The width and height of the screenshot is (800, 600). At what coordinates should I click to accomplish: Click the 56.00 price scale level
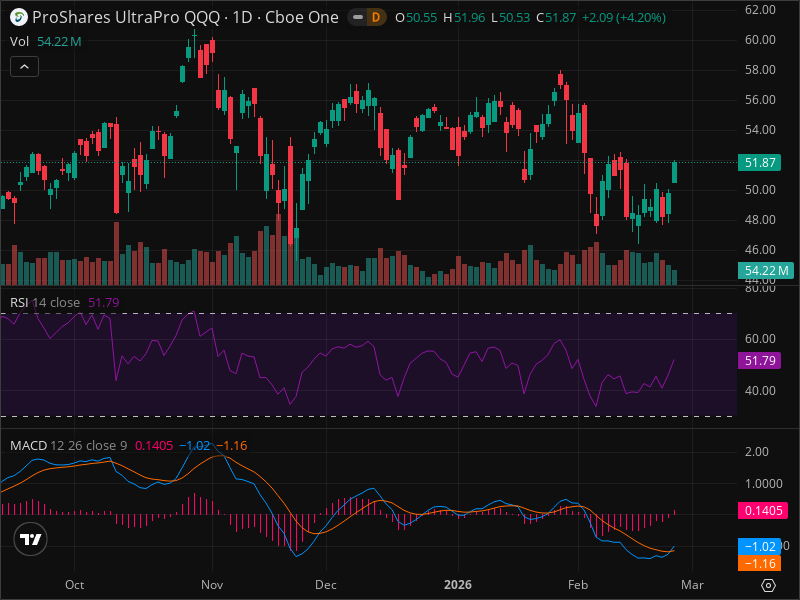point(760,100)
